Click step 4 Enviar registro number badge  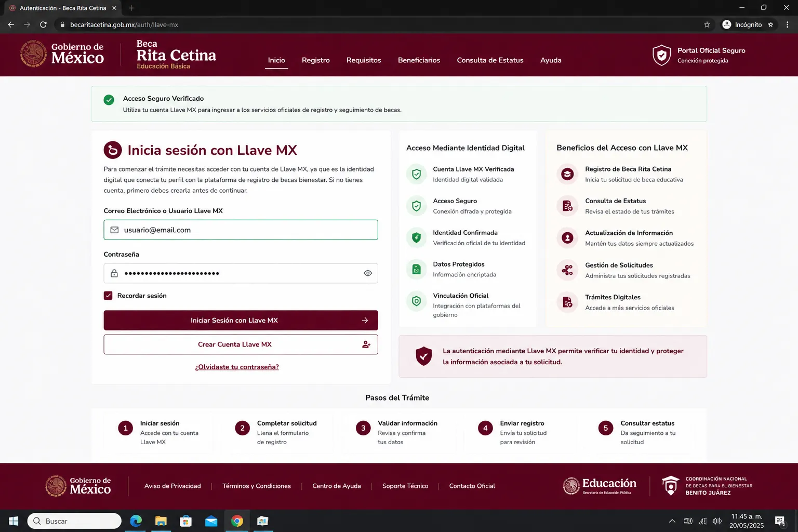(x=485, y=428)
